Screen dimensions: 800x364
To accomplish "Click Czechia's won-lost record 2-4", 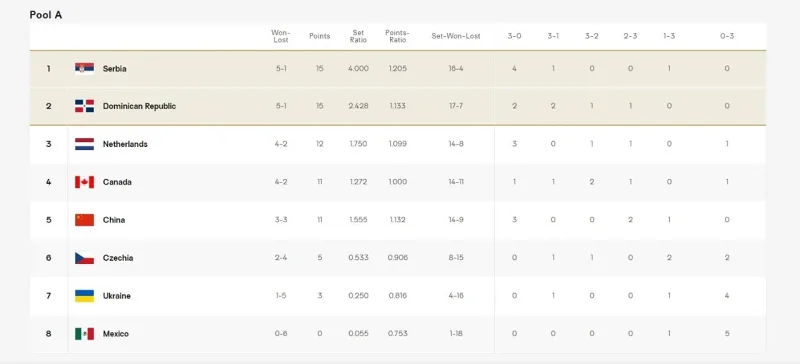I will point(281,258).
